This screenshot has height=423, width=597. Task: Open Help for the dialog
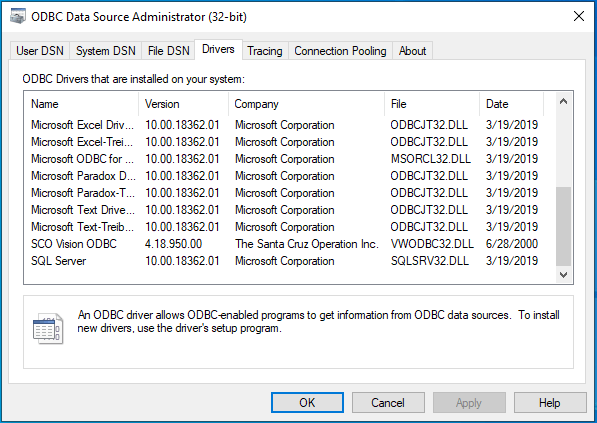tap(550, 402)
